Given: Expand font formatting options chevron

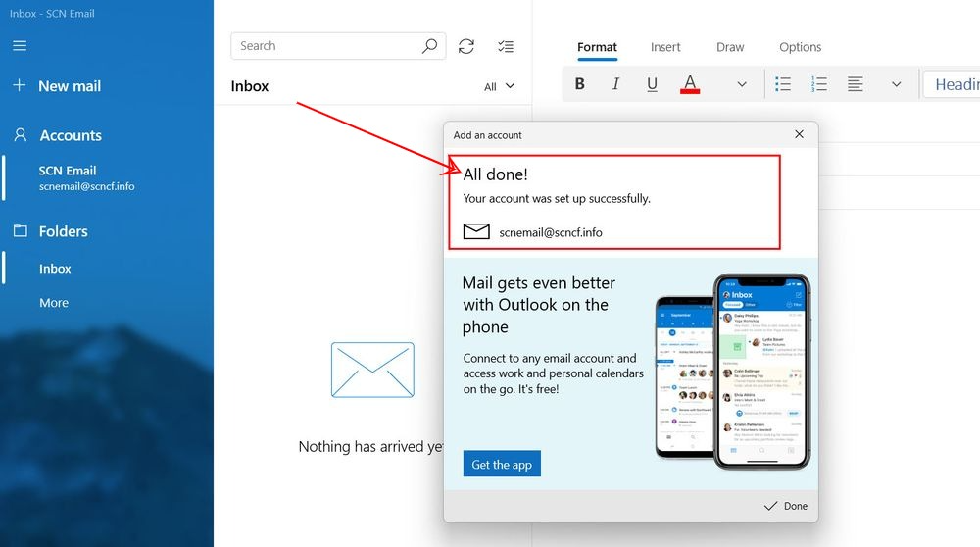Looking at the screenshot, I should (742, 84).
